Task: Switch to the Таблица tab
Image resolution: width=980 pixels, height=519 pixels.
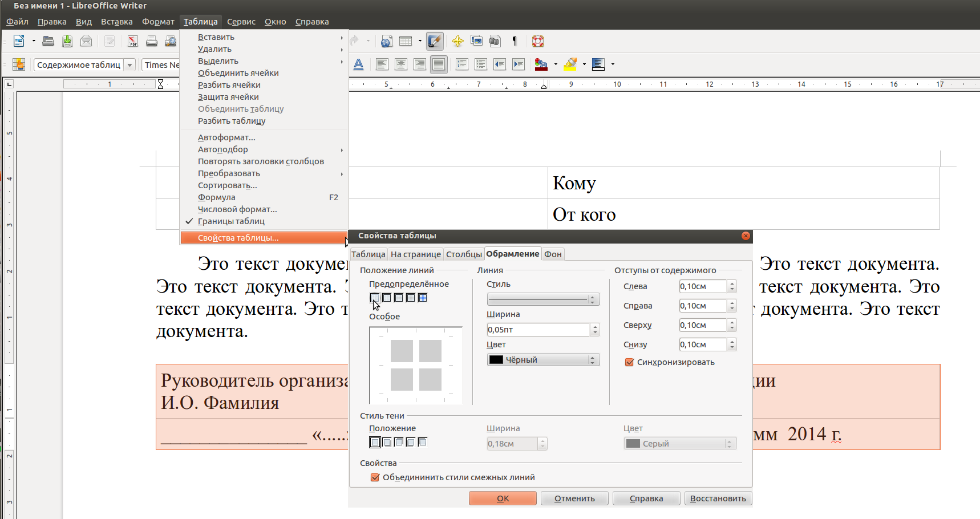Action: point(368,254)
